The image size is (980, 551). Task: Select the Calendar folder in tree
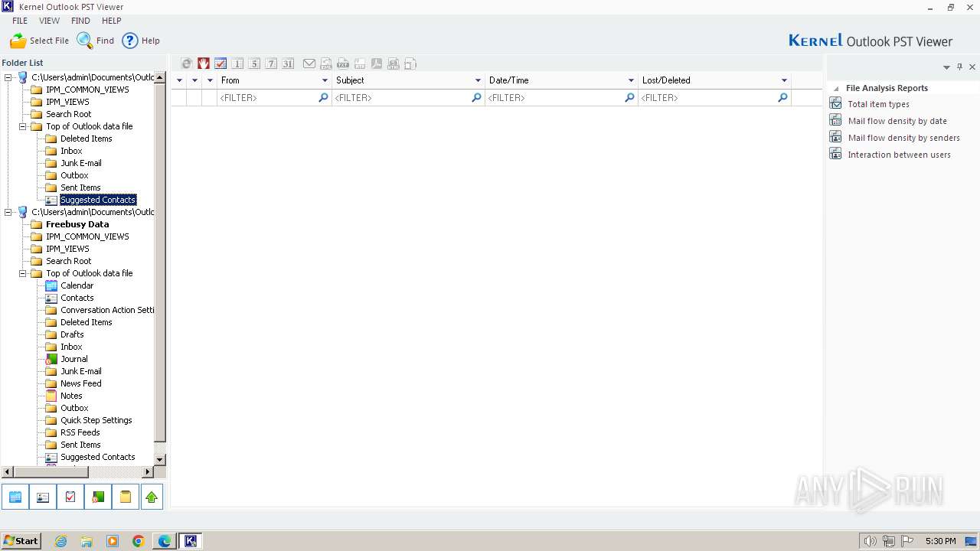coord(77,285)
